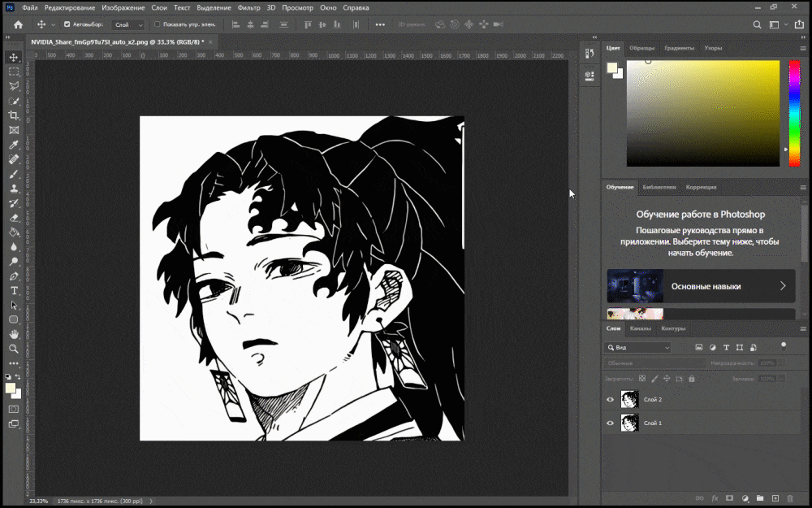Toggle the Auto-Select (Автовыбор) checkbox
This screenshot has height=508, width=812.
point(67,24)
